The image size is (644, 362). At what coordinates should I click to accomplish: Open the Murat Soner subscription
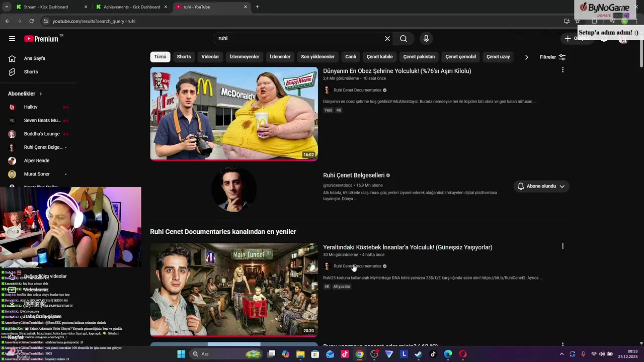[38, 174]
